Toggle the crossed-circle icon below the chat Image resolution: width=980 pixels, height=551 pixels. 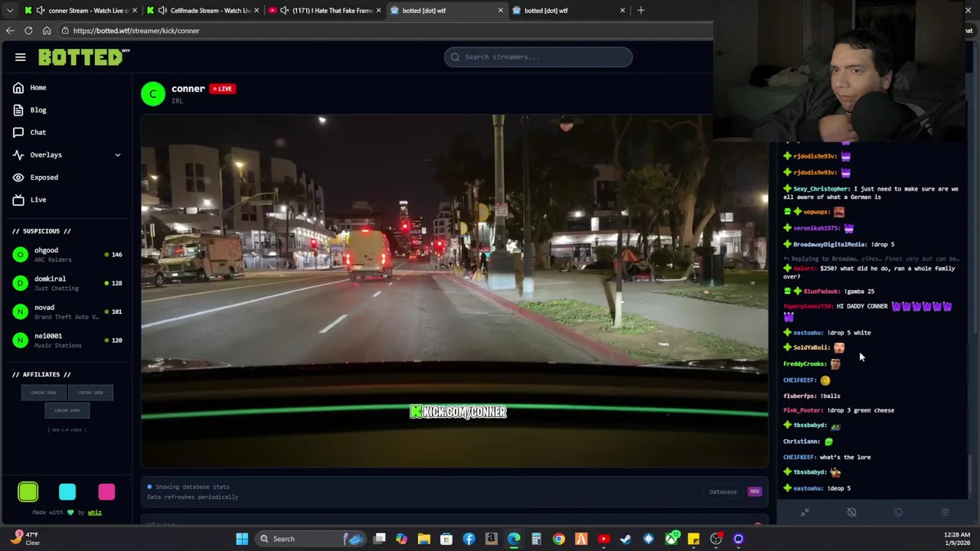pos(851,513)
